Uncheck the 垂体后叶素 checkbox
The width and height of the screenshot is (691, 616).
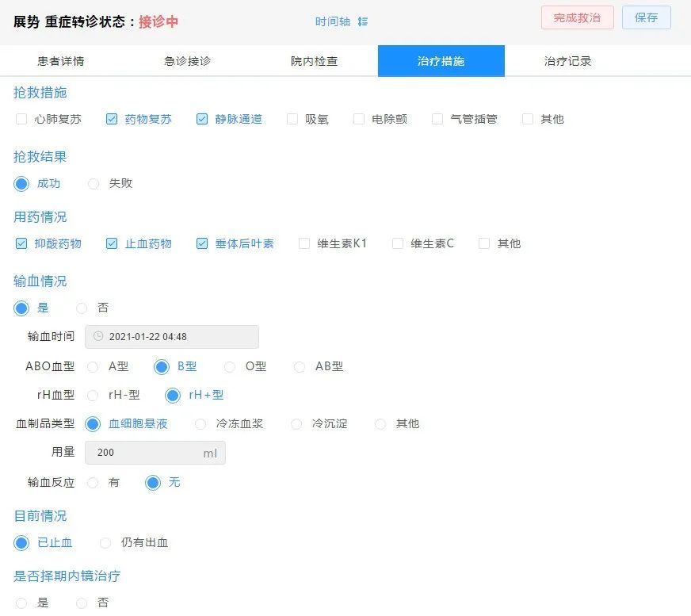click(x=202, y=243)
